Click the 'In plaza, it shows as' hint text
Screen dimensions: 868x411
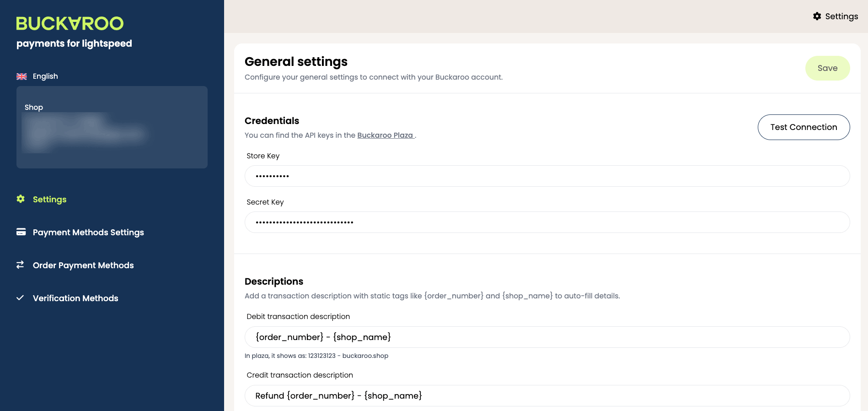tap(316, 356)
